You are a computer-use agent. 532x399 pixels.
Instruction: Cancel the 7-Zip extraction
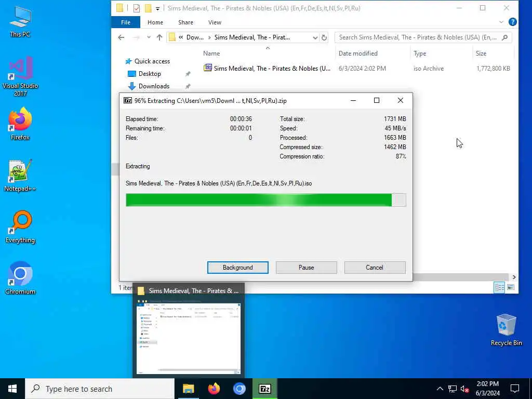coord(375,268)
